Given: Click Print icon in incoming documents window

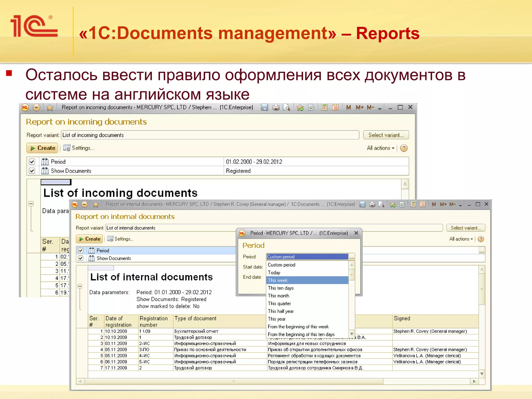Looking at the screenshot, I should [x=276, y=107].
